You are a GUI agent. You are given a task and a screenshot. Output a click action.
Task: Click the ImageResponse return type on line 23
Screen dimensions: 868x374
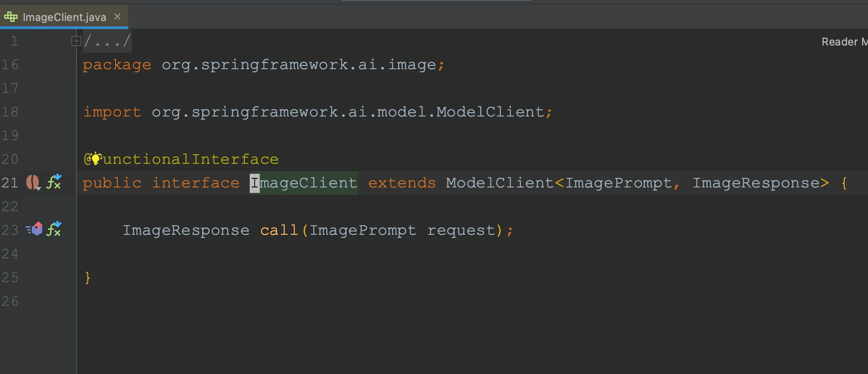click(x=186, y=230)
